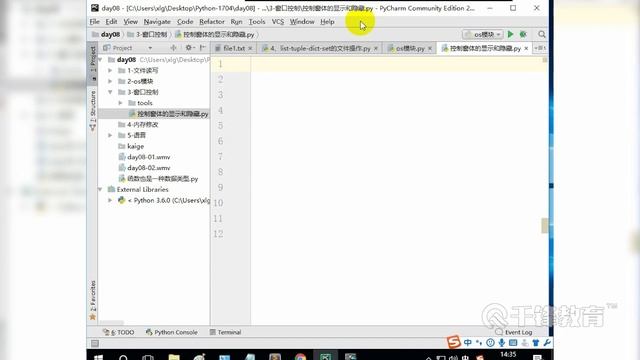Expand the 2-os模块 folder arrow
640x360 pixels.
110,81
